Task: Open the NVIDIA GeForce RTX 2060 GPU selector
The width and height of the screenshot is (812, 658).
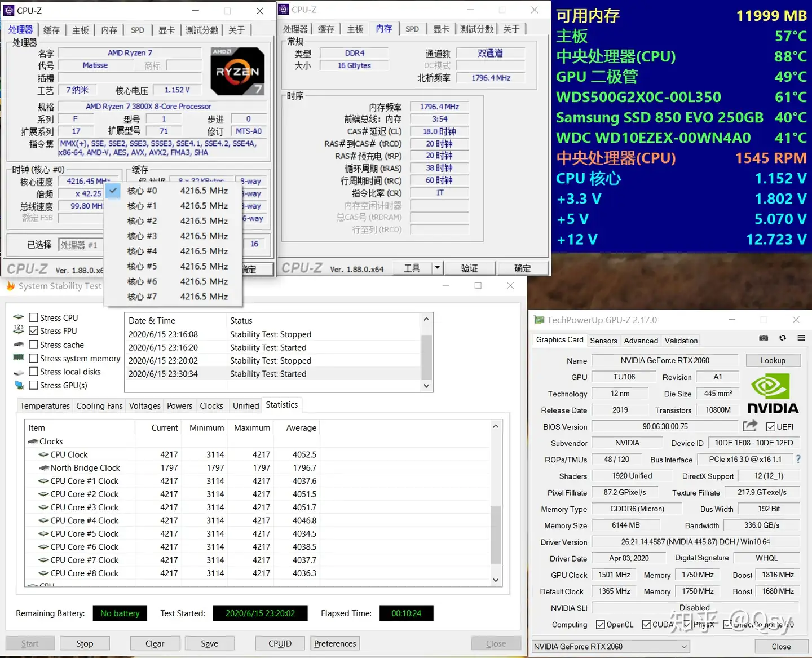Action: point(611,646)
